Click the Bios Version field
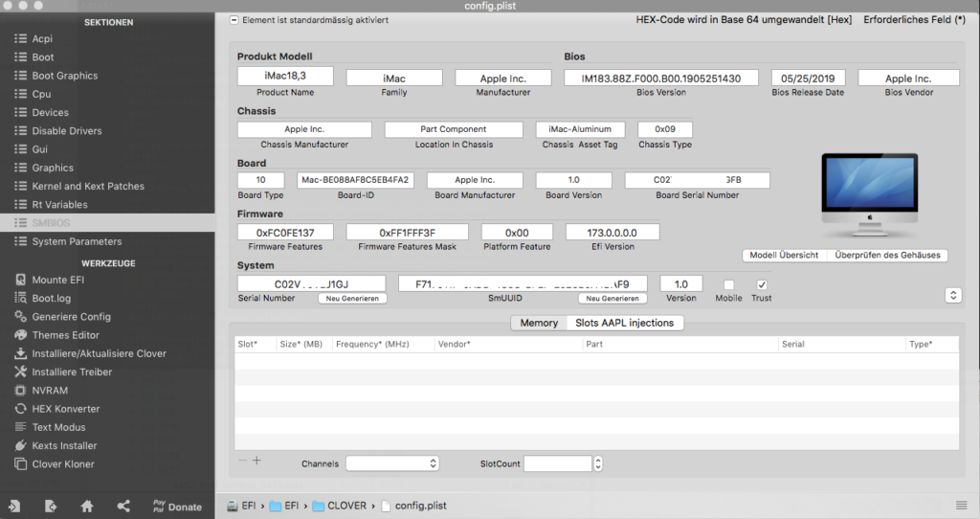Viewport: 980px width, 519px height. click(x=661, y=79)
